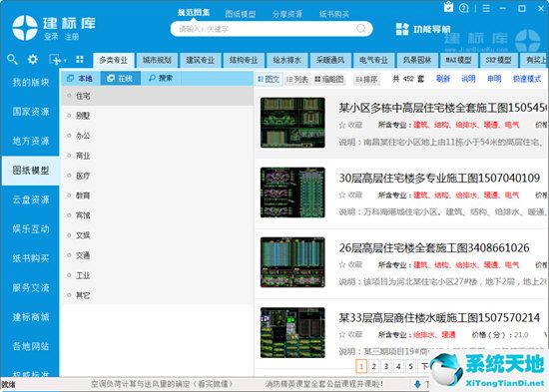Select the 别墅 category row

pyautogui.click(x=157, y=116)
